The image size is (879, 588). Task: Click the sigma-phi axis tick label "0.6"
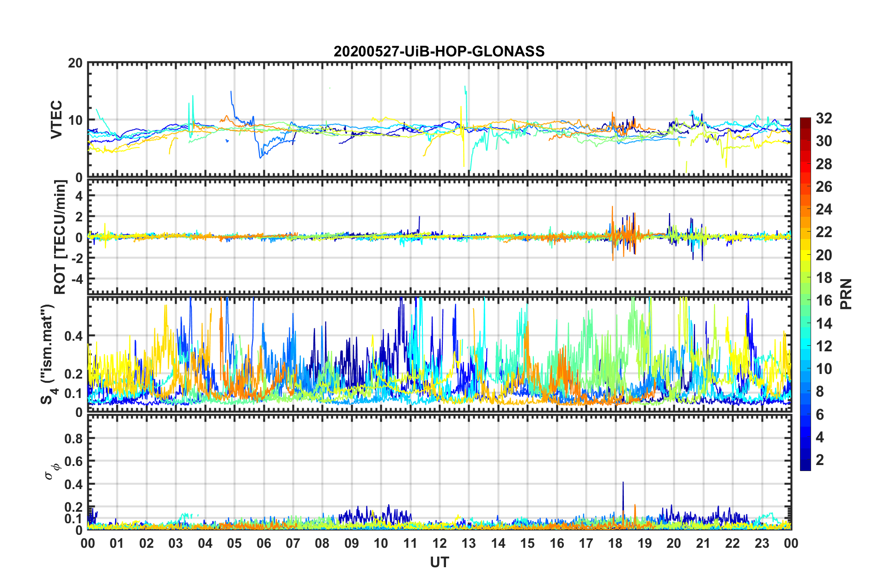73,461
